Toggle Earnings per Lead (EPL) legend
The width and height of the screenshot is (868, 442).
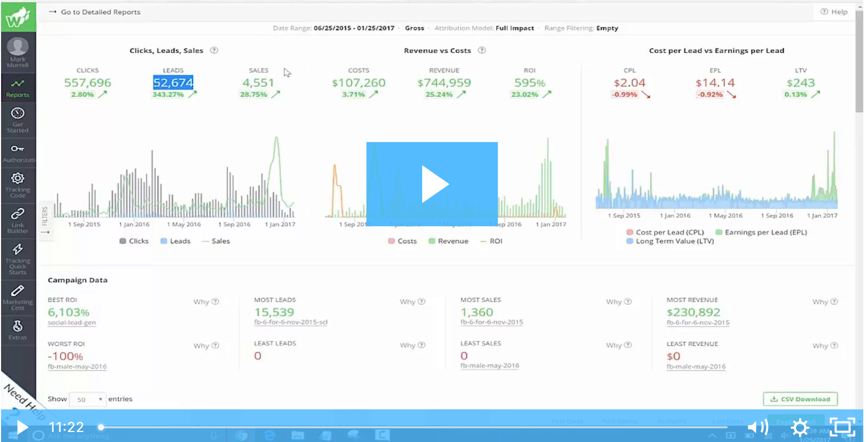pyautogui.click(x=761, y=232)
